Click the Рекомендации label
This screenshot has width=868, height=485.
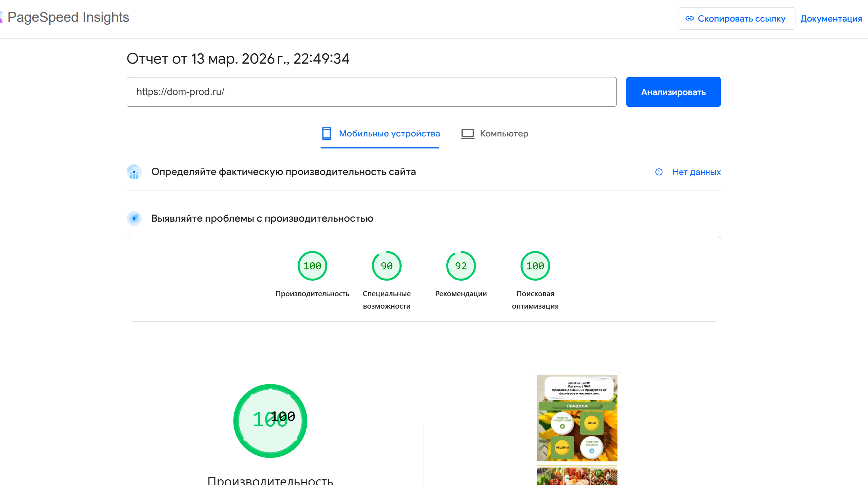coord(461,294)
